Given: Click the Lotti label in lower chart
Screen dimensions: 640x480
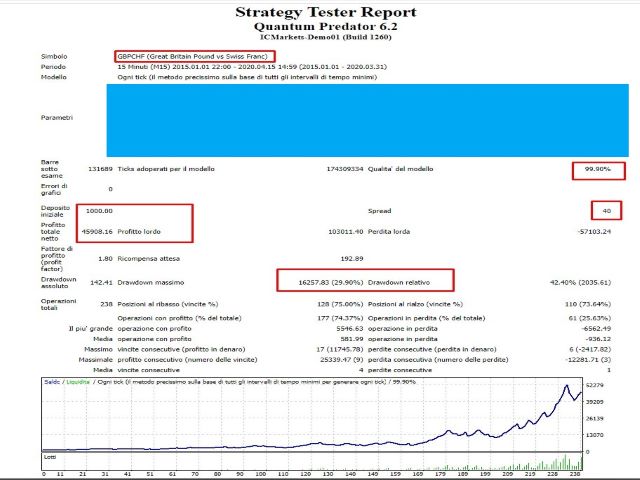Looking at the screenshot, I should 50,457.
